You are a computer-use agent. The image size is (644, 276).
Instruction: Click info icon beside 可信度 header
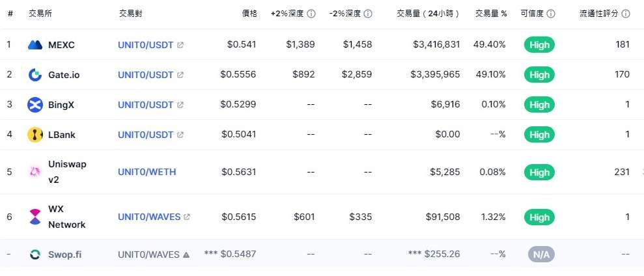click(x=551, y=14)
